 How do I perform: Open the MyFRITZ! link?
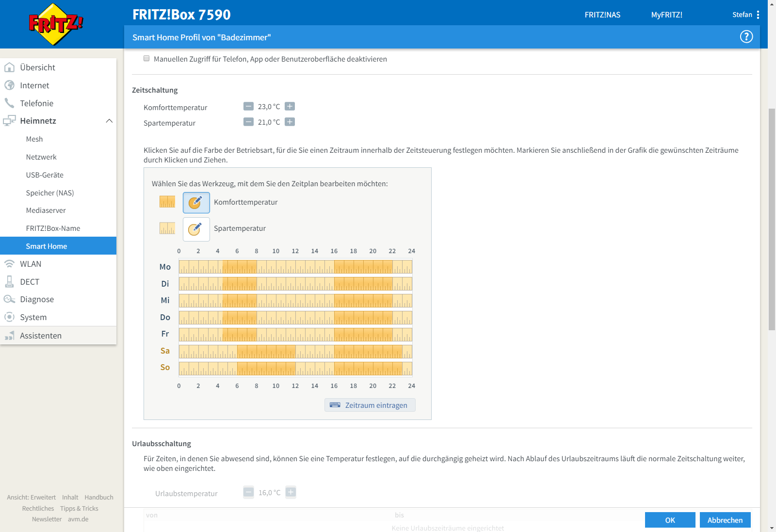[x=666, y=15]
